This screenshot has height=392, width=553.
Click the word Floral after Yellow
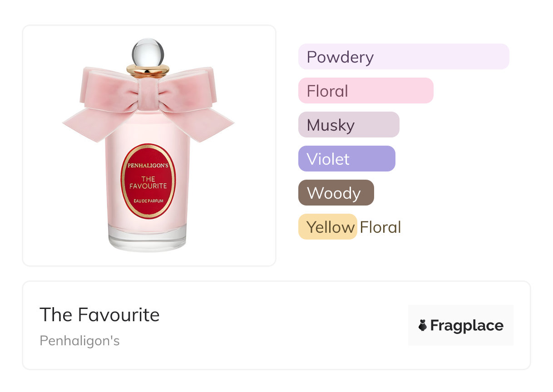point(380,227)
